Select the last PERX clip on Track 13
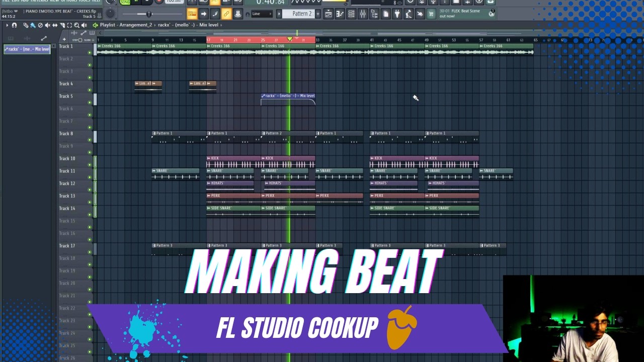 point(451,199)
